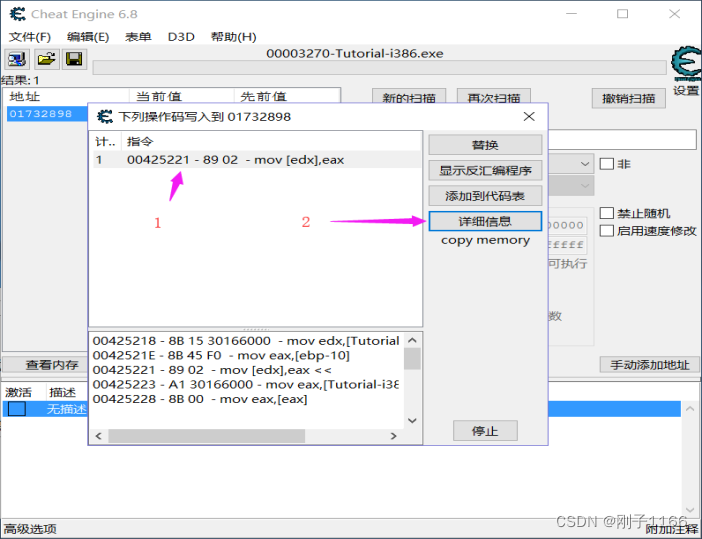This screenshot has width=702, height=539.
Task: Click the scan progress bar
Action: [x=379, y=68]
